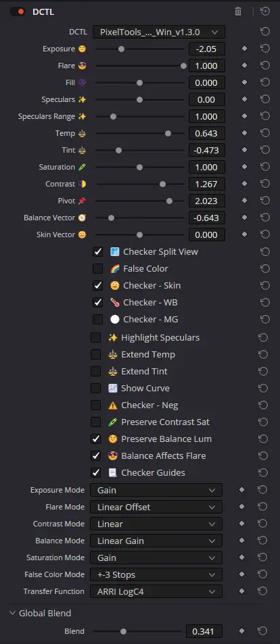
Task: Enable the False Color checkbox
Action: point(98,268)
